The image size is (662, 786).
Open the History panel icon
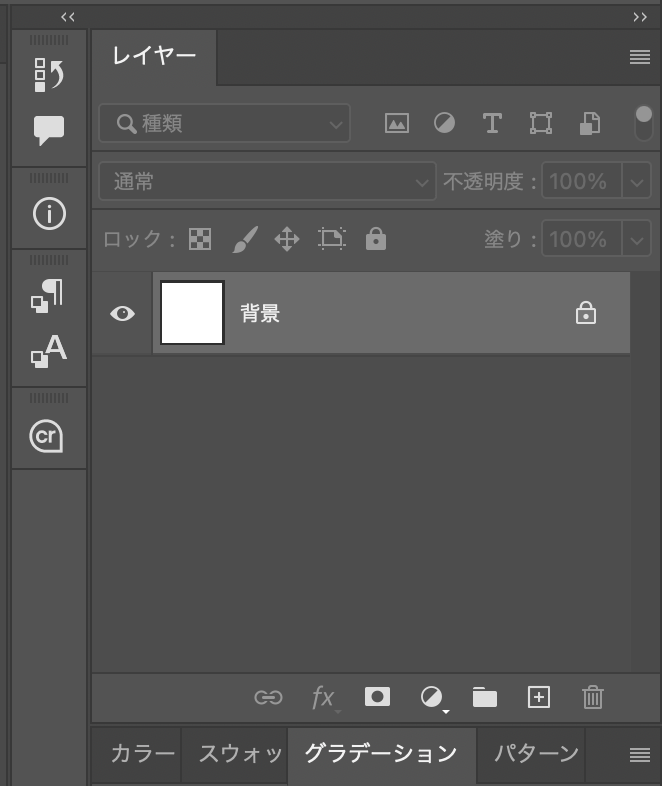click(x=49, y=75)
